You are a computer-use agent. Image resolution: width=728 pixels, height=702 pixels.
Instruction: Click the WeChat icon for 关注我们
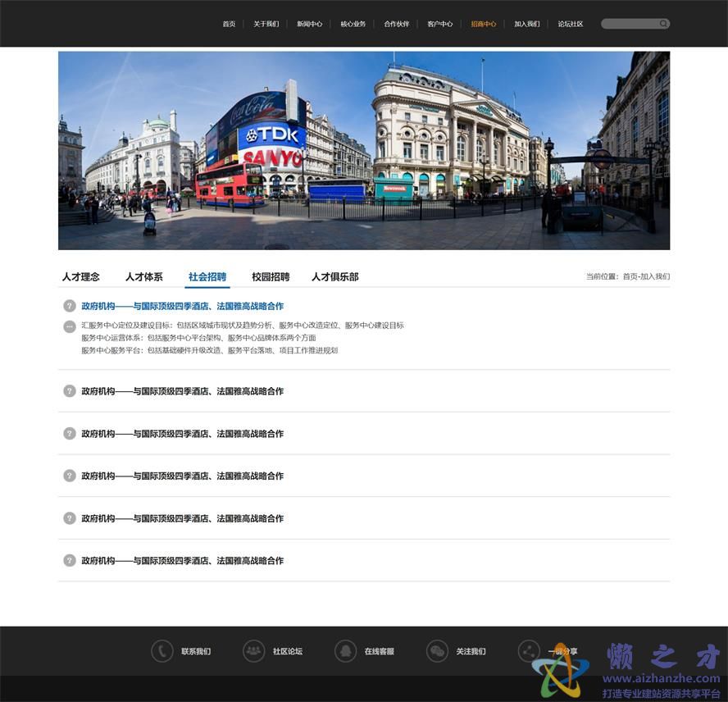click(438, 651)
